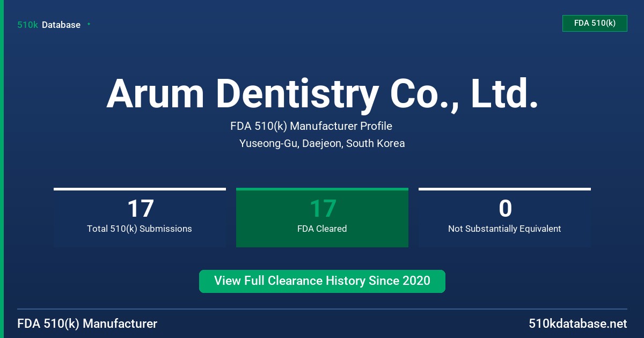Click the FDA 510(k) Manufacturer Profile subtitle
The height and width of the screenshot is (338, 644).
(311, 126)
